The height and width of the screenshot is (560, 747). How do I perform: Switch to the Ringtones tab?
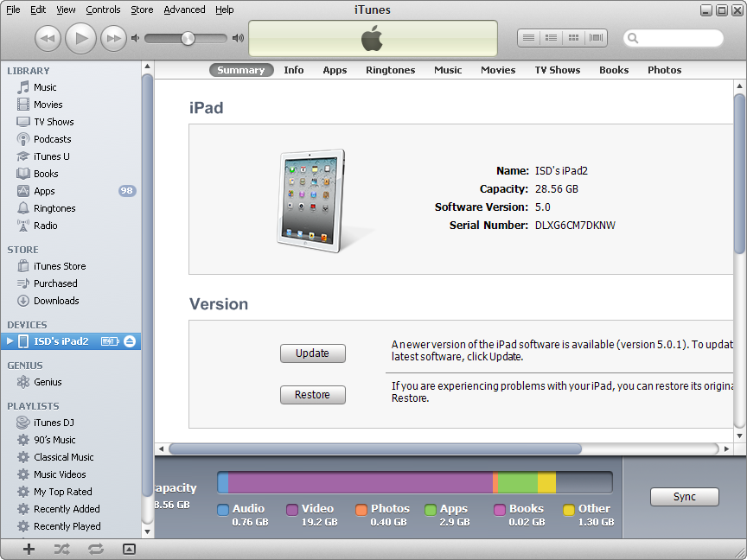coord(390,70)
